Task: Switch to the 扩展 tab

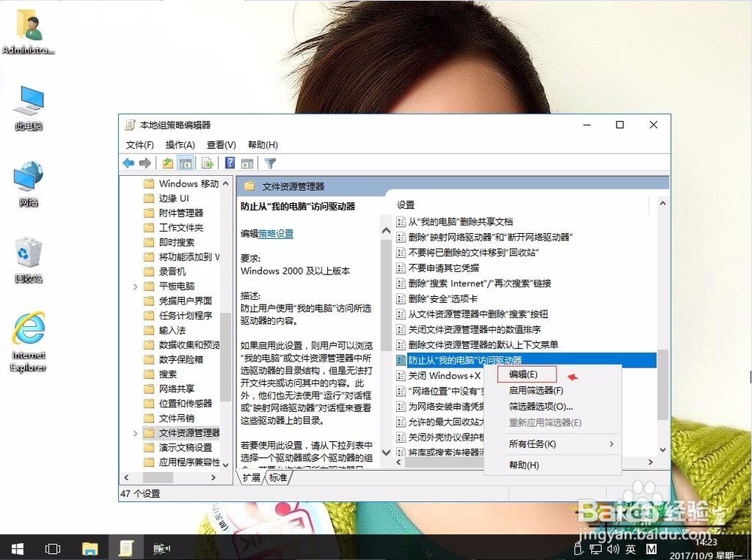Action: (x=251, y=477)
